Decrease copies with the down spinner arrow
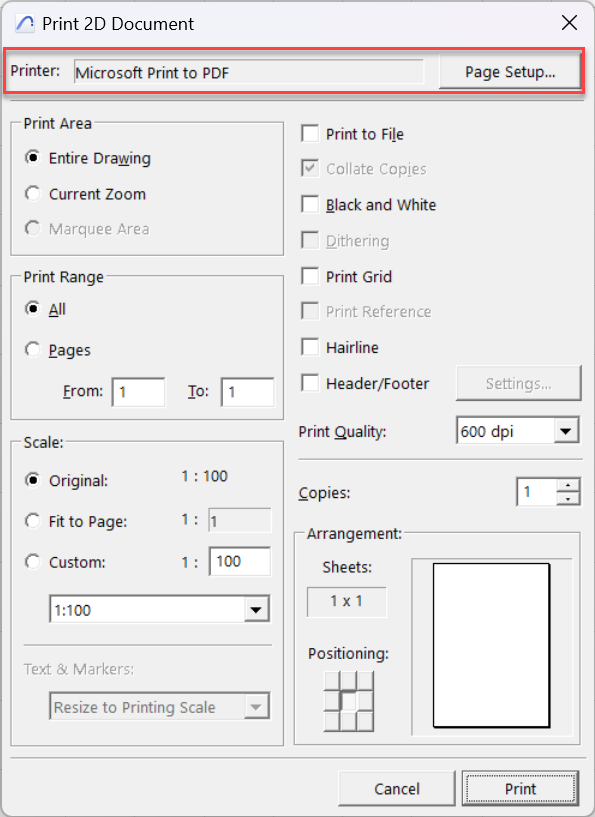This screenshot has height=817, width=595. point(568,499)
